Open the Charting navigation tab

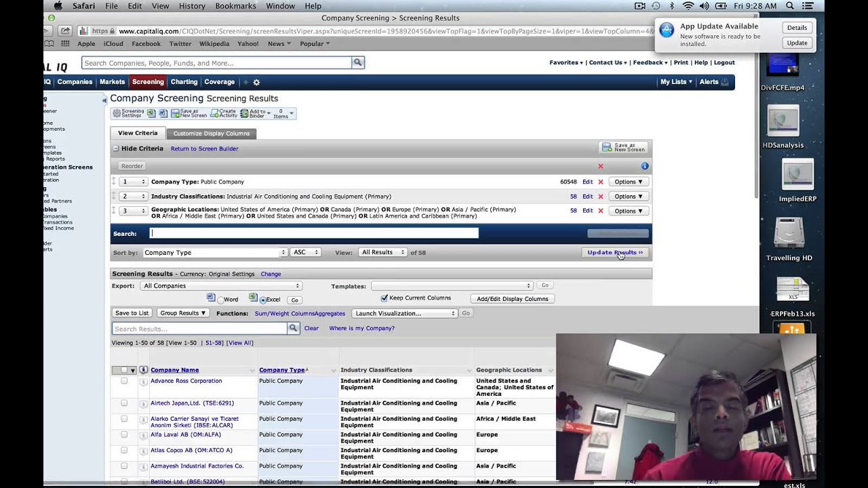[184, 82]
